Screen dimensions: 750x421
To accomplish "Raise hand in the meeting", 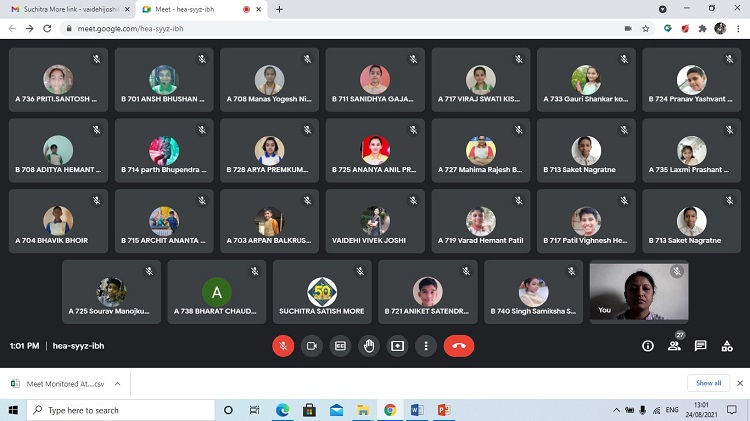I will (x=369, y=346).
